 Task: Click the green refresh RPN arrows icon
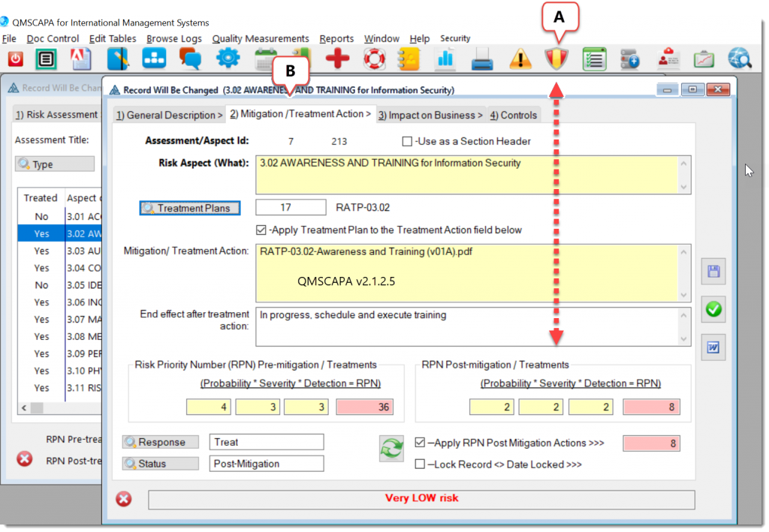click(x=391, y=448)
